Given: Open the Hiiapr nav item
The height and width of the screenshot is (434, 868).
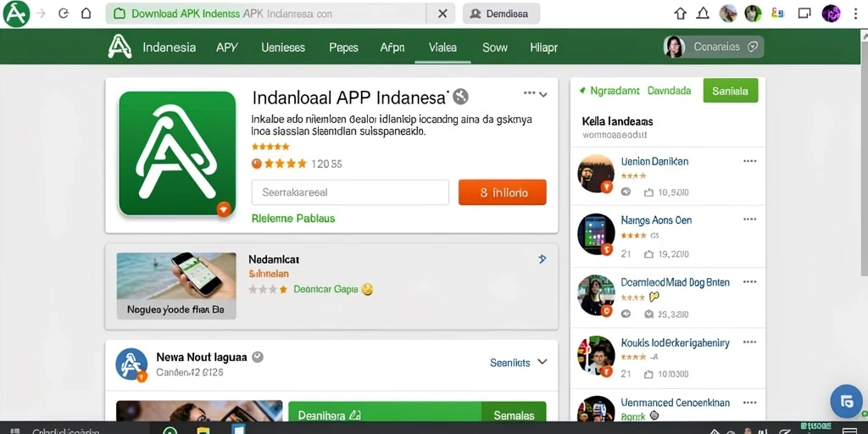Looking at the screenshot, I should pos(543,47).
